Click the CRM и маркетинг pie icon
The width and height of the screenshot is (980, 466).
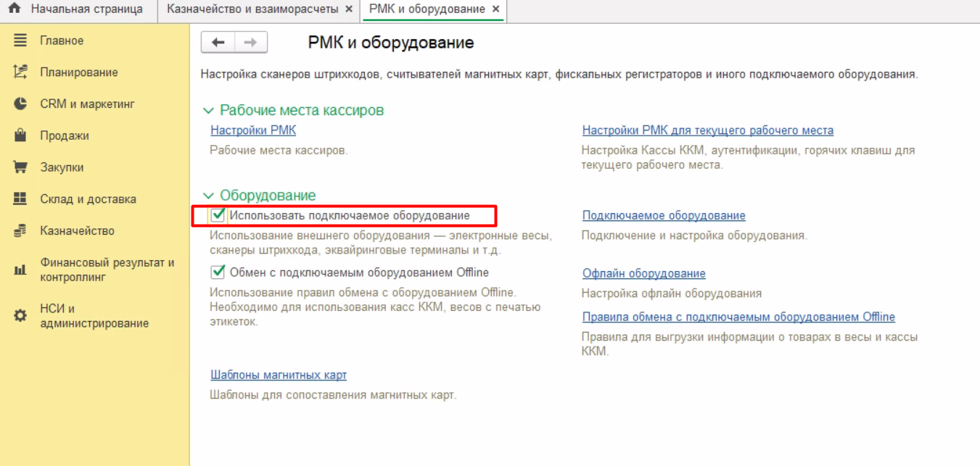(20, 104)
